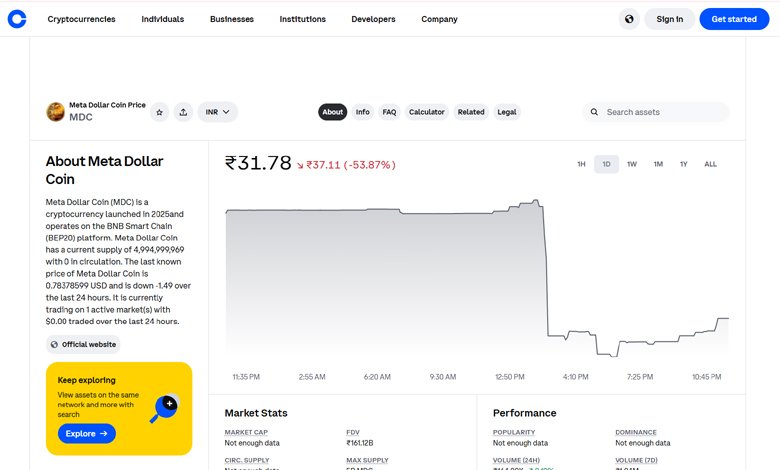Screen dimensions: 780x470
Task: Click the 4:10 PM axis label
Action: click(576, 377)
